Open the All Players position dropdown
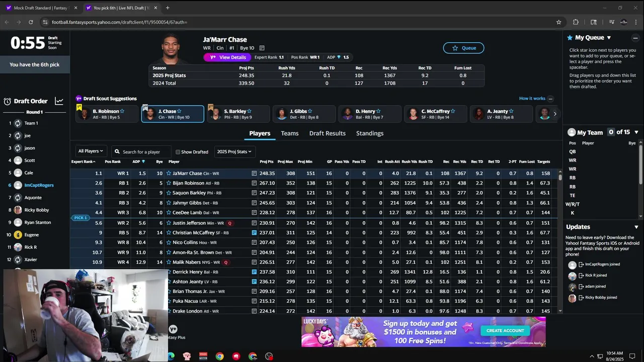The width and height of the screenshot is (644, 362). [x=91, y=151]
